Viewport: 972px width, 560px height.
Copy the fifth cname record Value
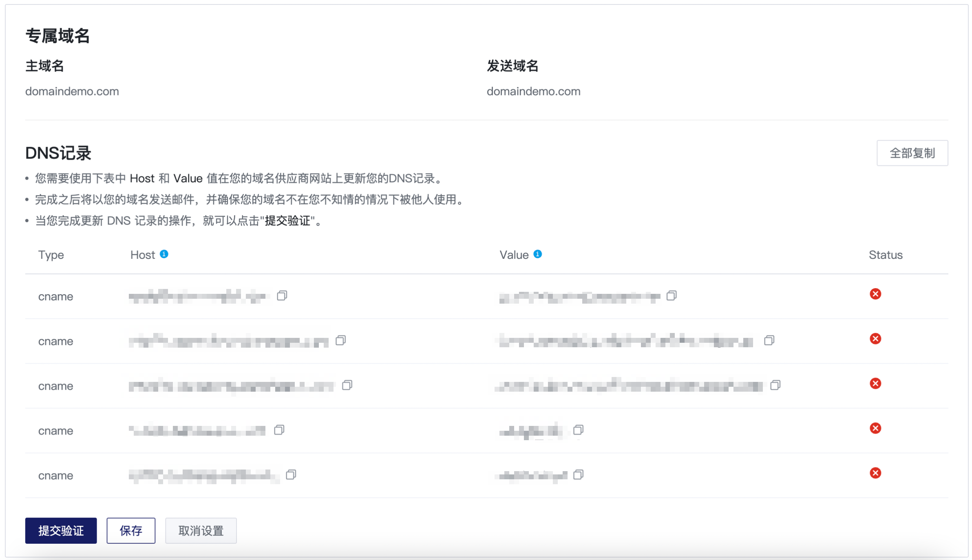click(578, 475)
